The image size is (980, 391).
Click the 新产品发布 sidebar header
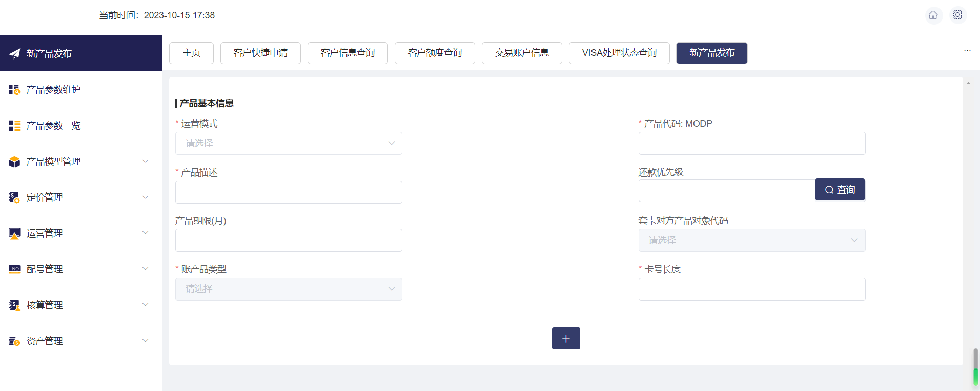tap(81, 53)
